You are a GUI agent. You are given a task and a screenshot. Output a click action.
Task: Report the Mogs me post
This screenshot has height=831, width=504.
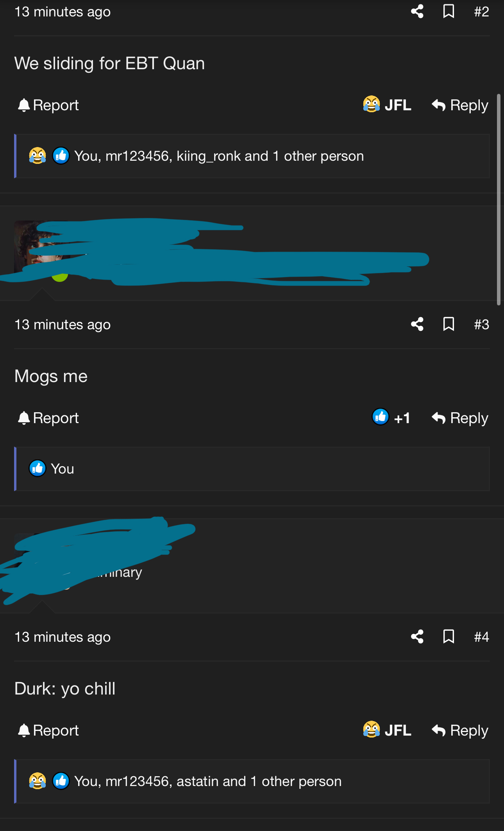[48, 418]
